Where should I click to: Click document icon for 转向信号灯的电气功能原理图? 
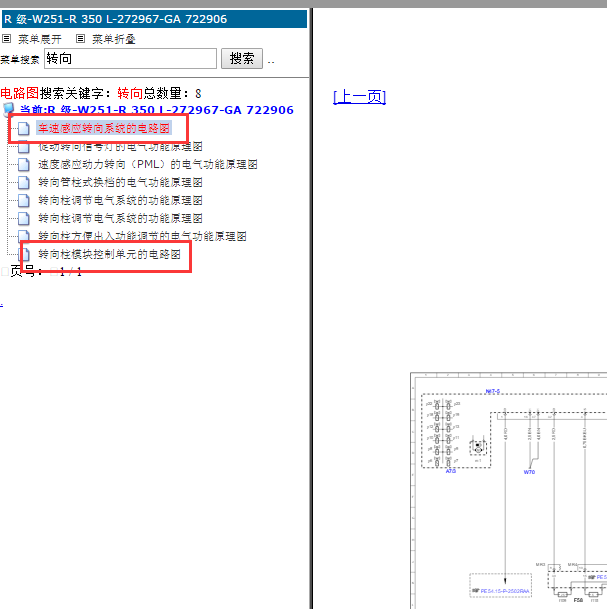24,147
